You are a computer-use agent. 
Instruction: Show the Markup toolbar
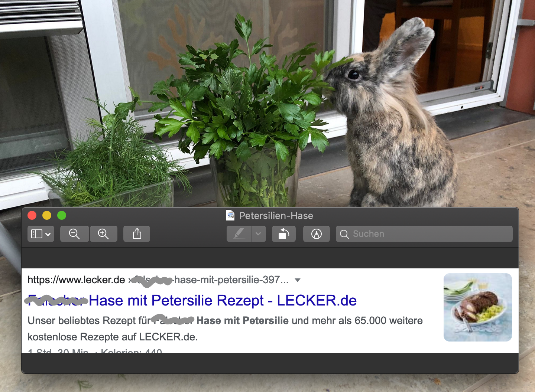[x=316, y=234]
